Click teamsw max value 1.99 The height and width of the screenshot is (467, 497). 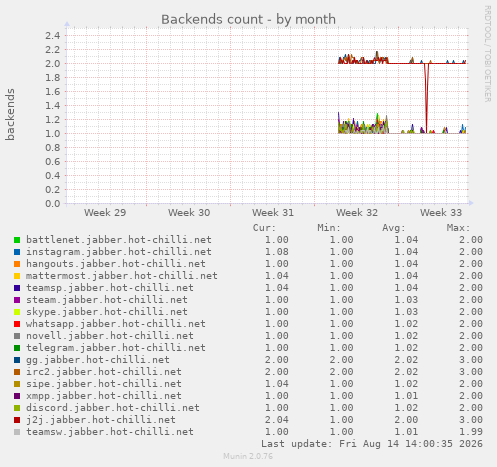(x=471, y=432)
